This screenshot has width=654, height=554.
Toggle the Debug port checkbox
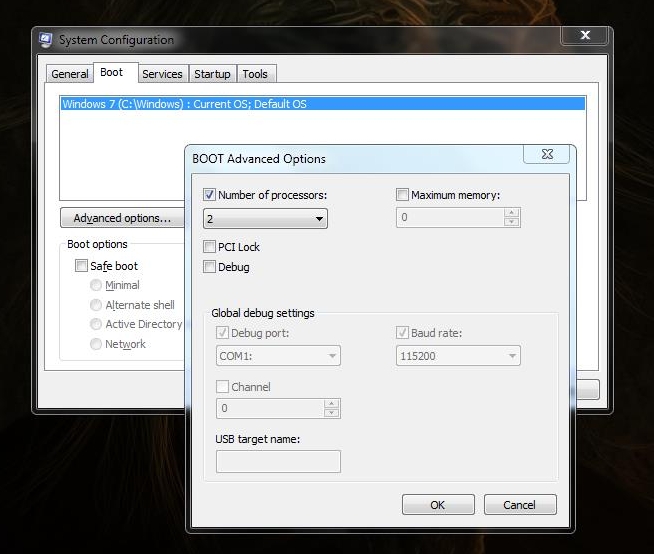(222, 332)
